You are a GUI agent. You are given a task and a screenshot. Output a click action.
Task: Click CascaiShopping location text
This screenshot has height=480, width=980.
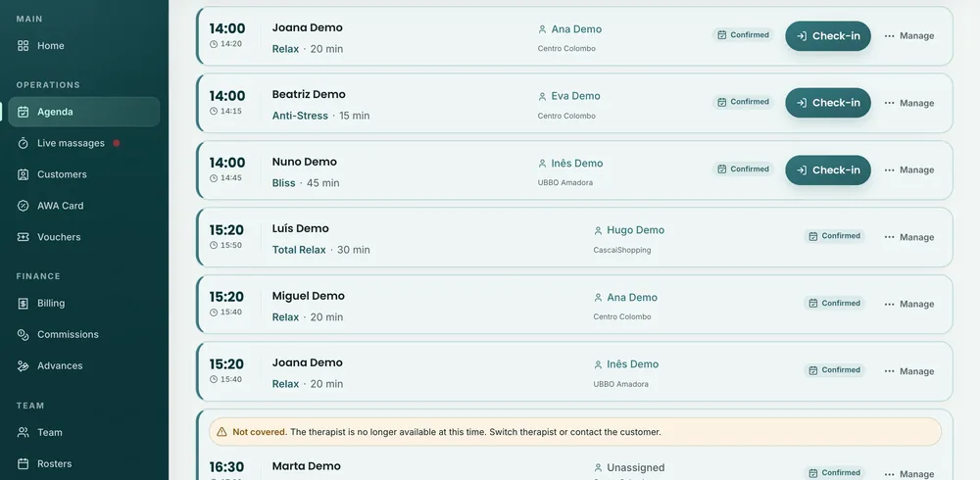click(622, 250)
